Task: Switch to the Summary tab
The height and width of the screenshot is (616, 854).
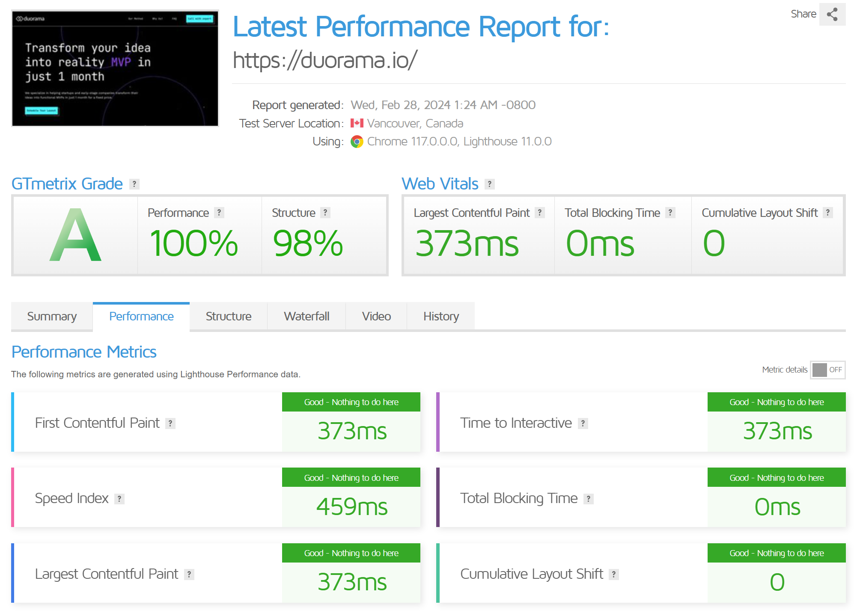Action: click(52, 317)
